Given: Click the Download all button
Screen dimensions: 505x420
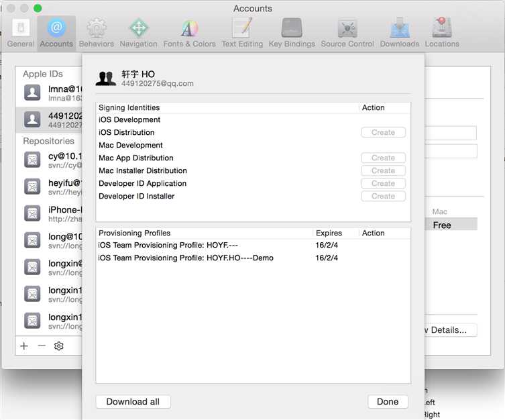Looking at the screenshot, I should pos(133,402).
